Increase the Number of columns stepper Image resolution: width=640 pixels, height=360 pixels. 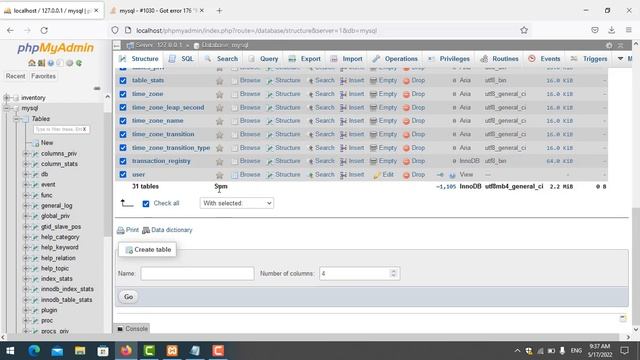[393, 271]
